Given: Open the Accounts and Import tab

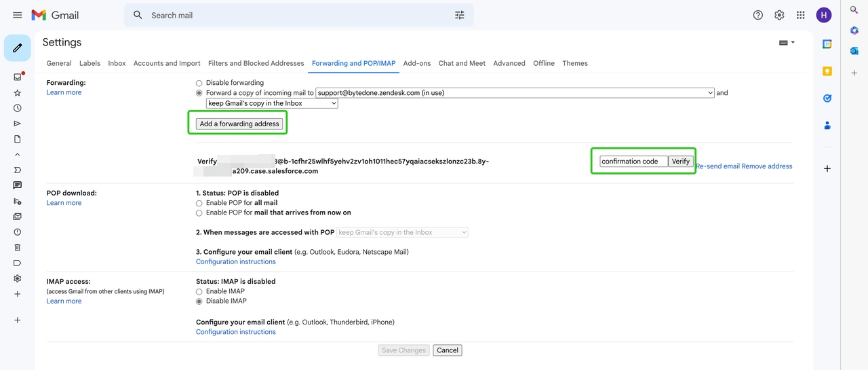Looking at the screenshot, I should pos(167,63).
